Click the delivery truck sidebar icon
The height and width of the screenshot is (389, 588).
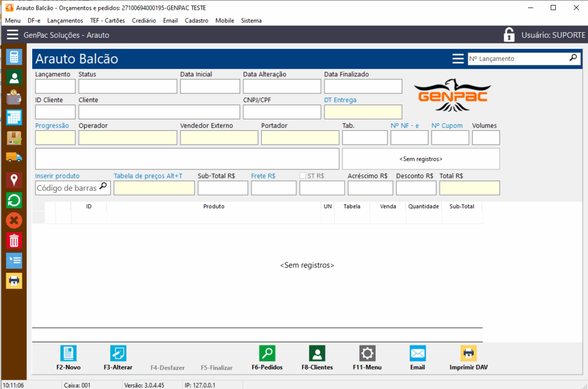click(14, 158)
